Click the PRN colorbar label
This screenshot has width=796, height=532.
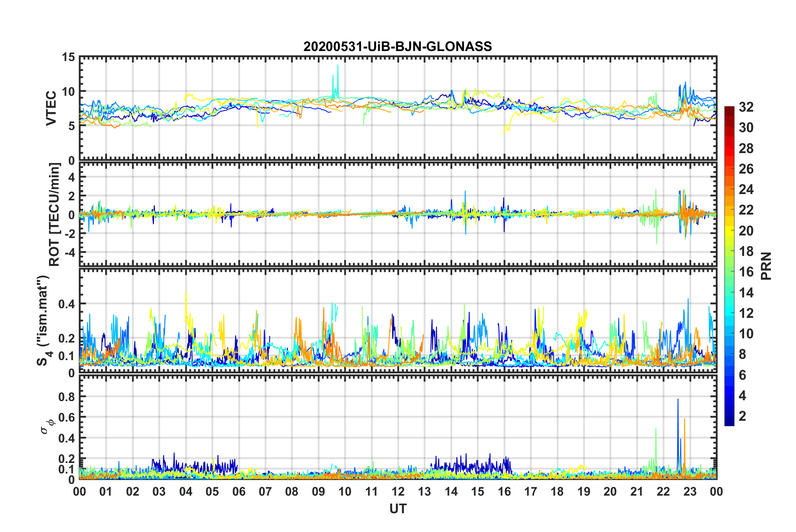coord(766,266)
